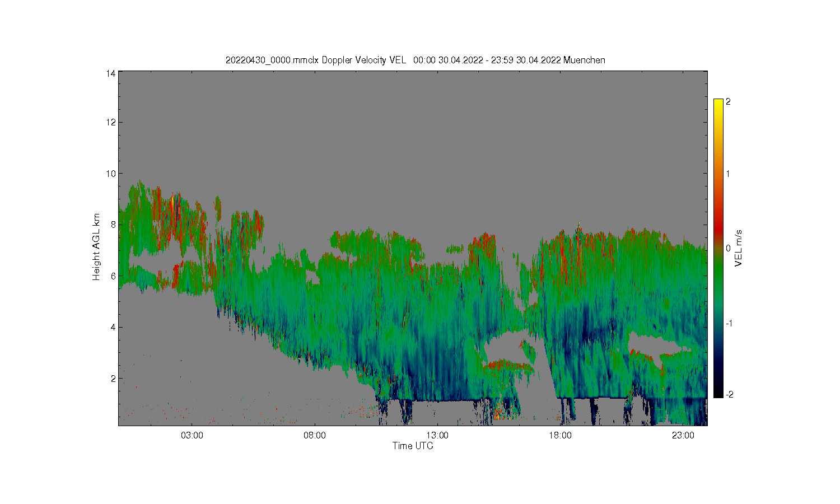This screenshot has width=840, height=504.
Task: Click the '4' height tick label
Action: (x=113, y=327)
